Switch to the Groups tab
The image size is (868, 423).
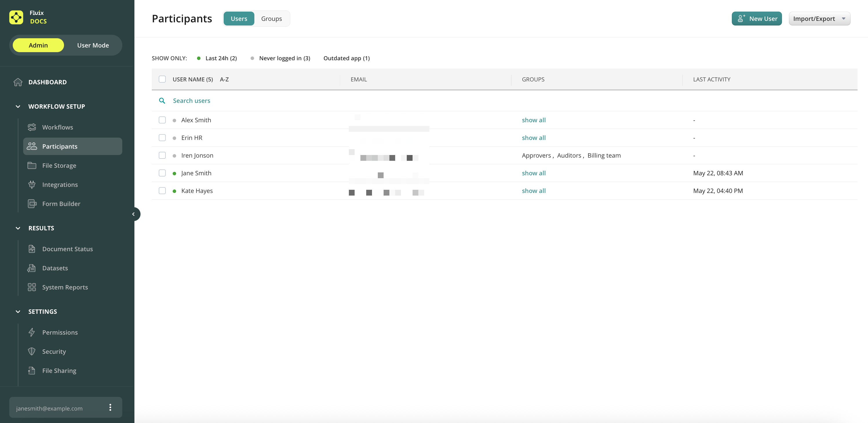[271, 19]
